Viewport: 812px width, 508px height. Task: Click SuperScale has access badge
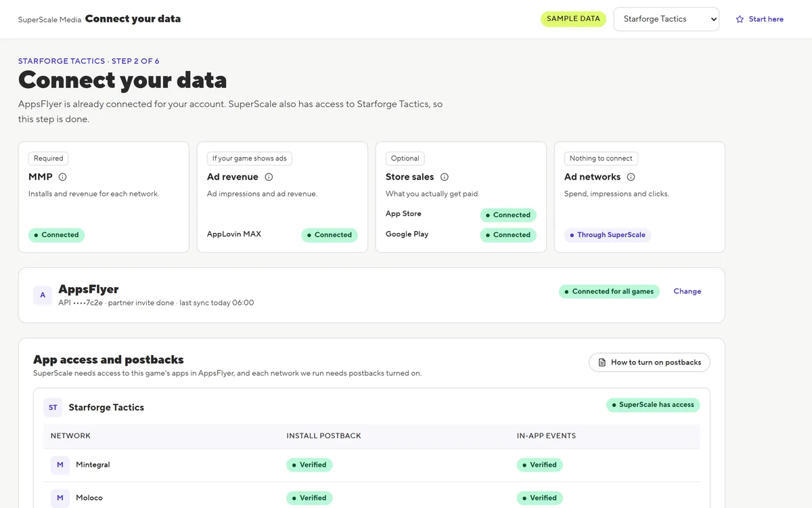653,405
